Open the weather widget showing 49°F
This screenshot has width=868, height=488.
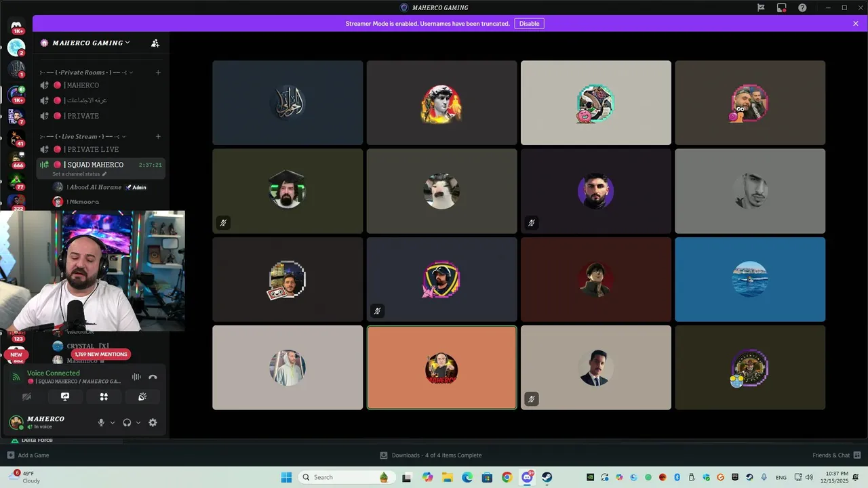(24, 477)
